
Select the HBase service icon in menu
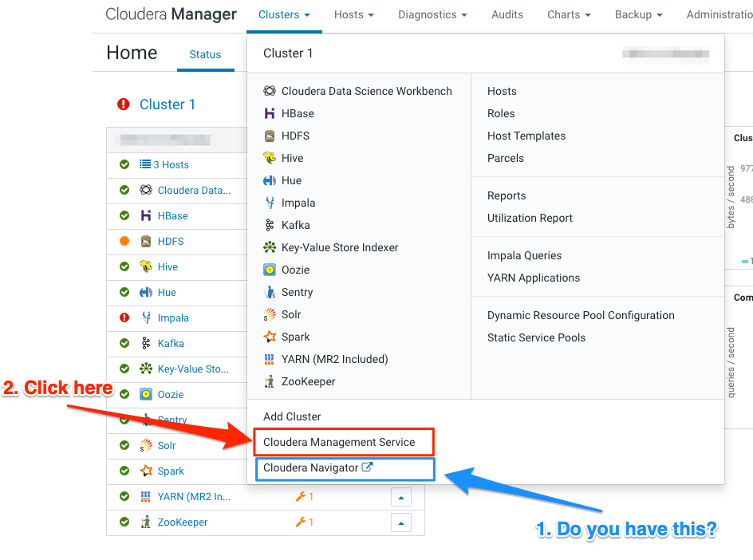(269, 113)
